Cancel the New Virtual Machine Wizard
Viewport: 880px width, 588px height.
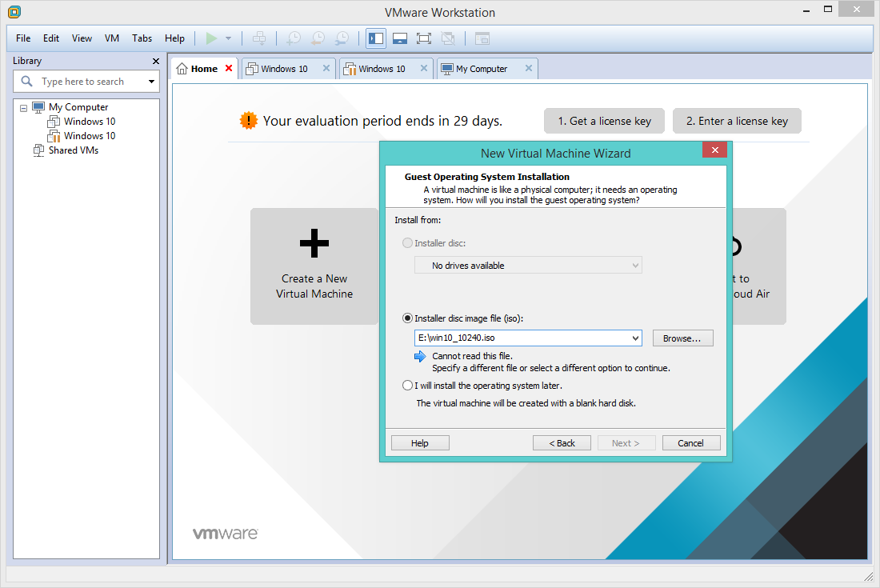point(691,443)
